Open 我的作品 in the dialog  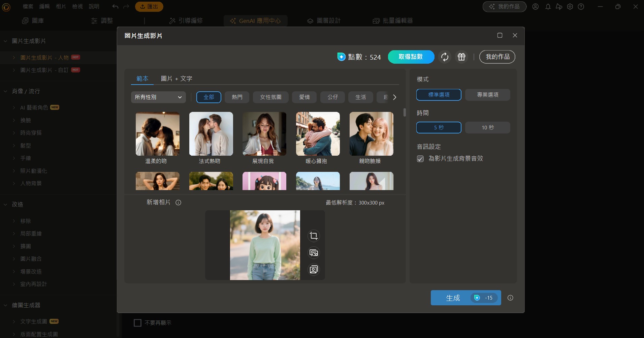pos(497,57)
